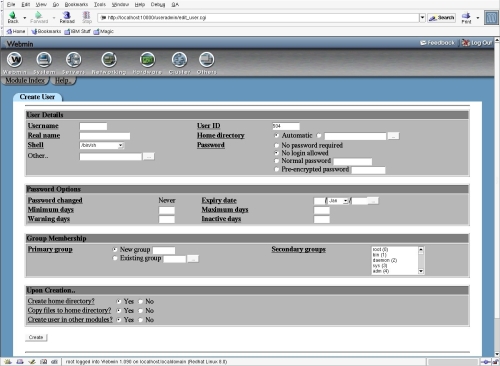The height and width of the screenshot is (366, 500).
Task: Open the Servers category icon
Action: pyautogui.click(x=73, y=60)
